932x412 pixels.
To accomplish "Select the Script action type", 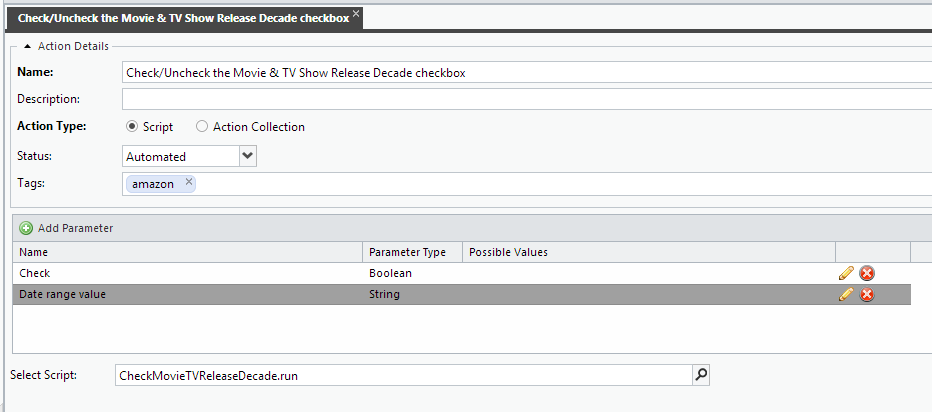I will [x=131, y=127].
